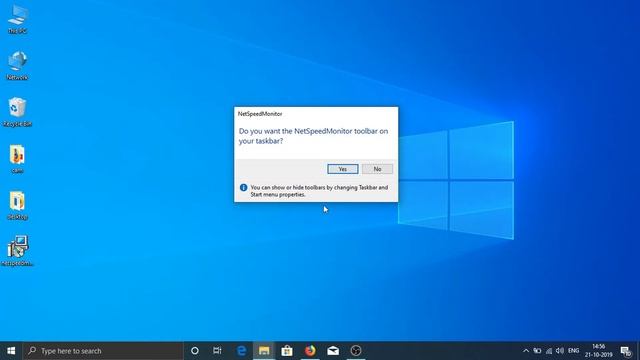Screen dimensions: 640x360
Task: Click the NetSpeedMonitor dialog title
Action: click(260, 114)
